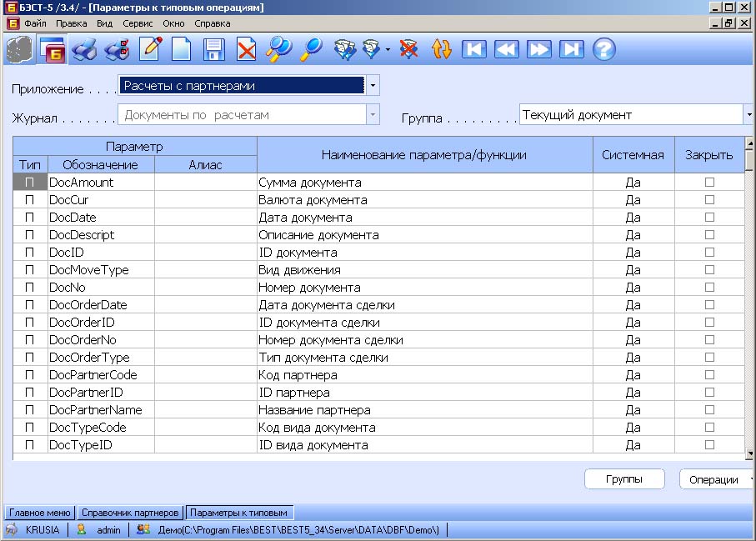This screenshot has height=541, width=756.
Task: Click the edit document pencil icon
Action: [150, 49]
